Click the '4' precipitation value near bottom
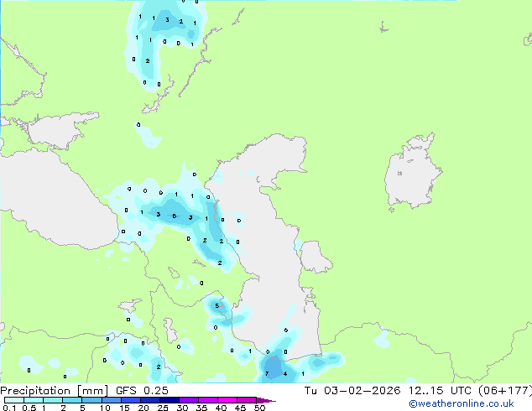The image size is (532, 411). pyautogui.click(x=285, y=374)
